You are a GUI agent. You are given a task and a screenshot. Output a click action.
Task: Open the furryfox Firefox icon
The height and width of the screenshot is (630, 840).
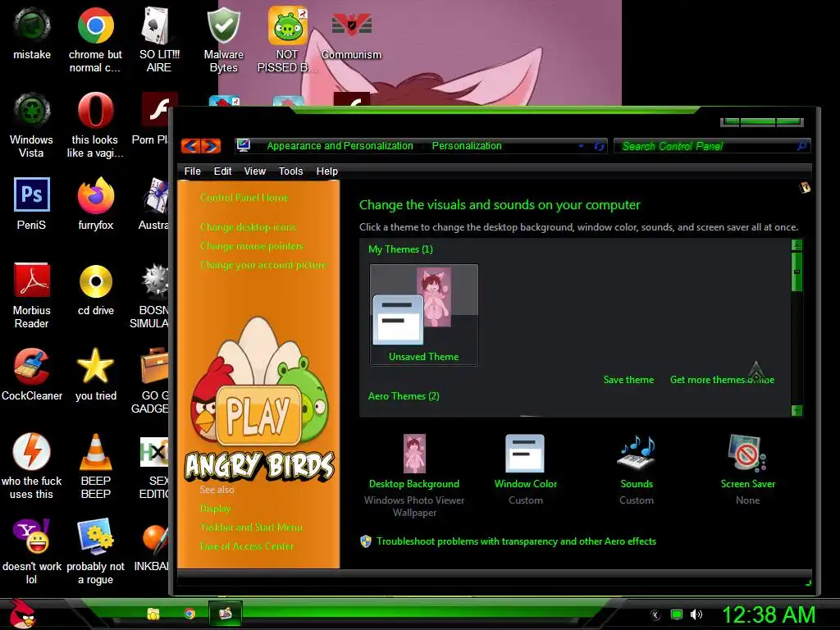(x=95, y=203)
